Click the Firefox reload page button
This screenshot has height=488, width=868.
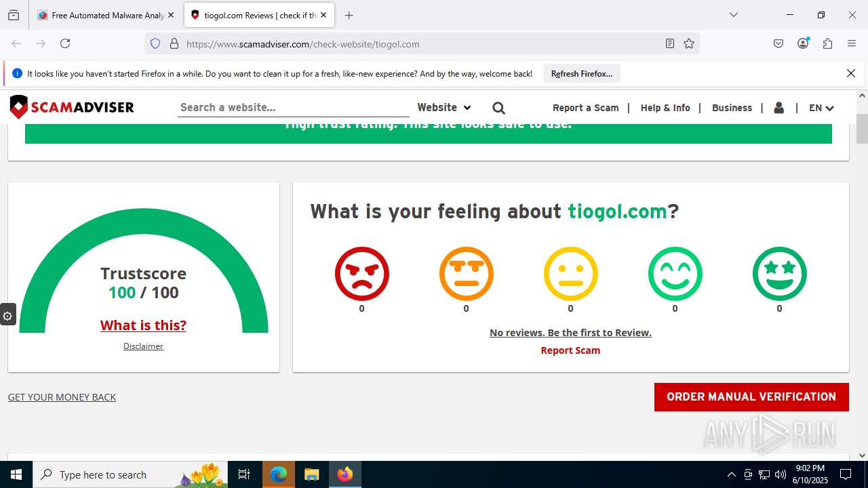point(65,43)
